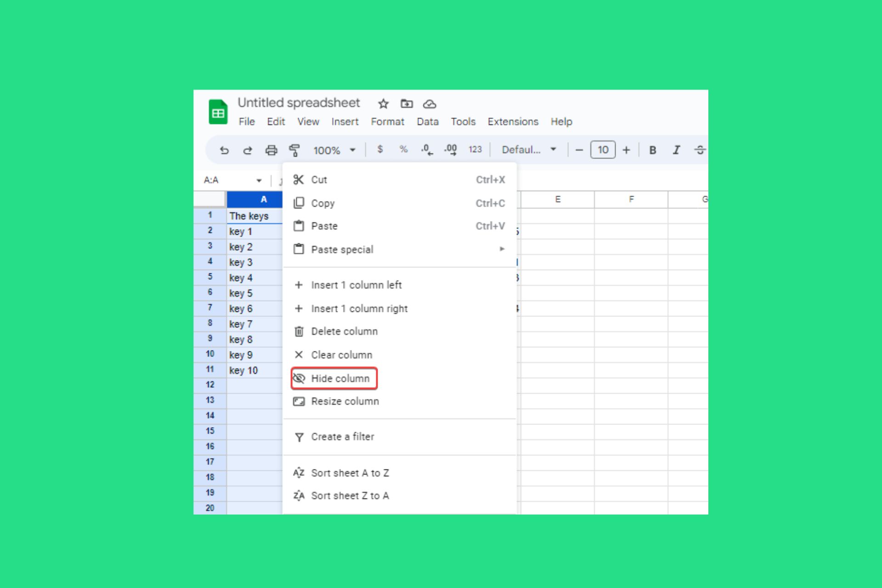
Task: Open the Edit menu
Action: (x=276, y=122)
